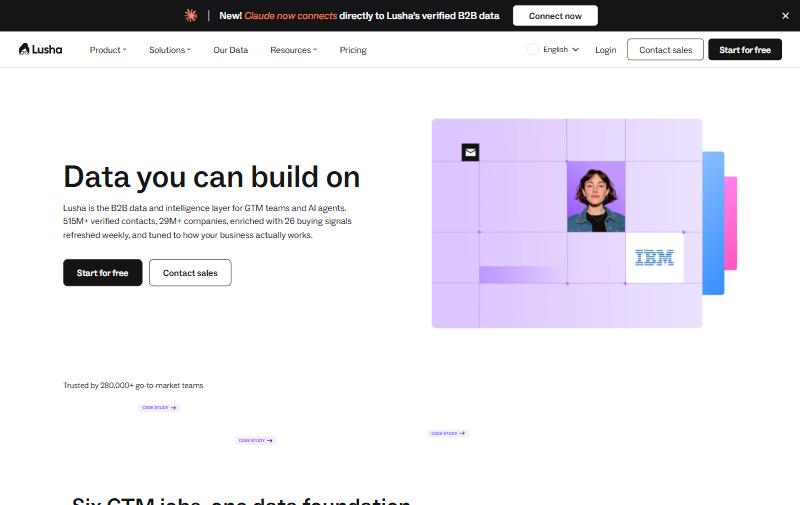Click the Login link
This screenshot has width=800, height=505.
(606, 50)
